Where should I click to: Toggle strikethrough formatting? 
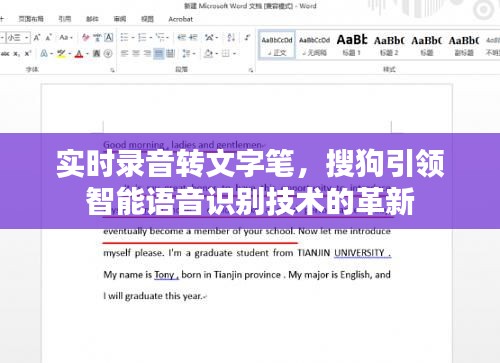[5, 53]
